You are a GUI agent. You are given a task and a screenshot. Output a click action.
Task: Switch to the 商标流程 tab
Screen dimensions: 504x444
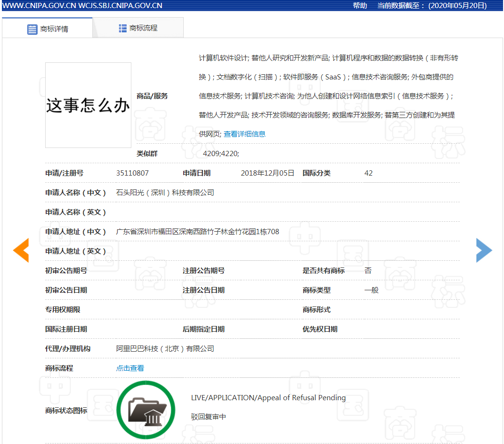tap(138, 28)
